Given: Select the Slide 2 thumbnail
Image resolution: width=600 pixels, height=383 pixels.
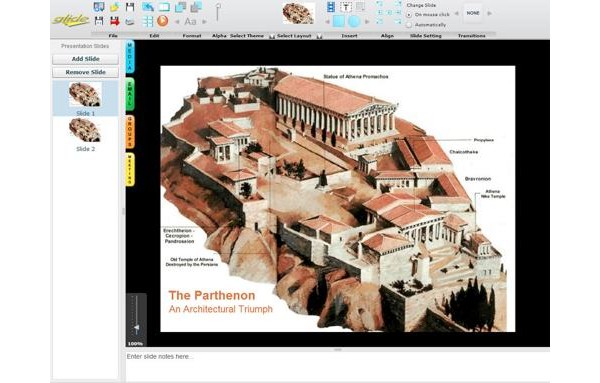Looking at the screenshot, I should pyautogui.click(x=85, y=135).
